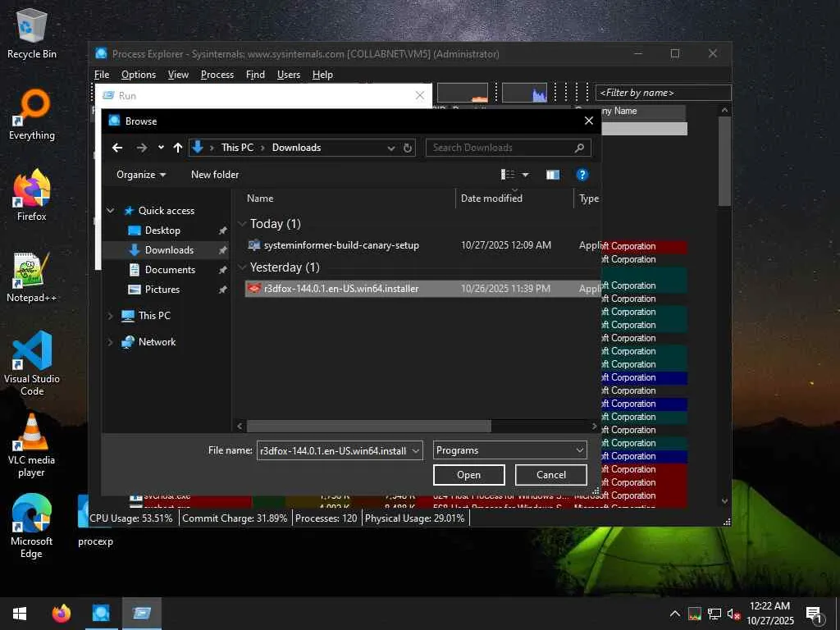This screenshot has height=630, width=840.
Task: Click the Cancel button in Browse dialog
Action: [x=550, y=475]
